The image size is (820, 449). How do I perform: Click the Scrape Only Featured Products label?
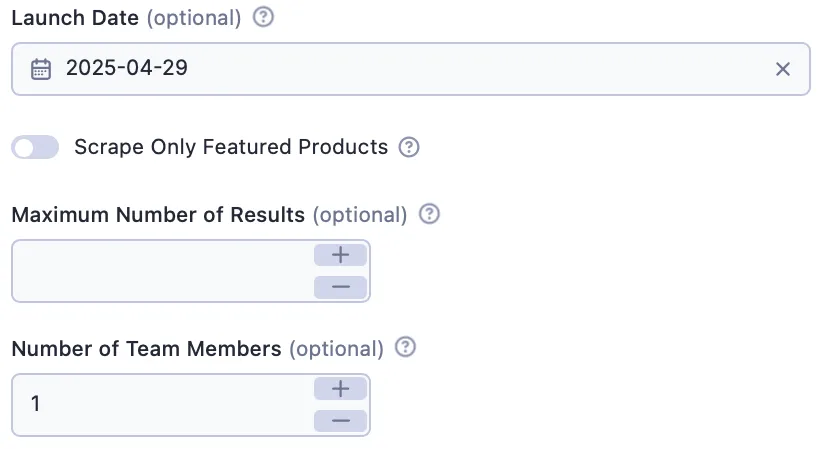coord(231,147)
